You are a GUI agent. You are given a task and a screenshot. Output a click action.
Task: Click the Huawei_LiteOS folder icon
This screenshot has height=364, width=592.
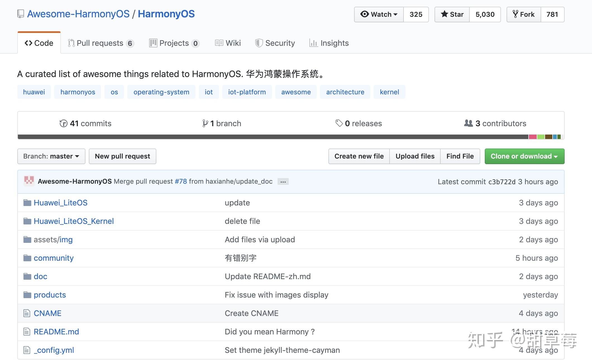click(27, 203)
